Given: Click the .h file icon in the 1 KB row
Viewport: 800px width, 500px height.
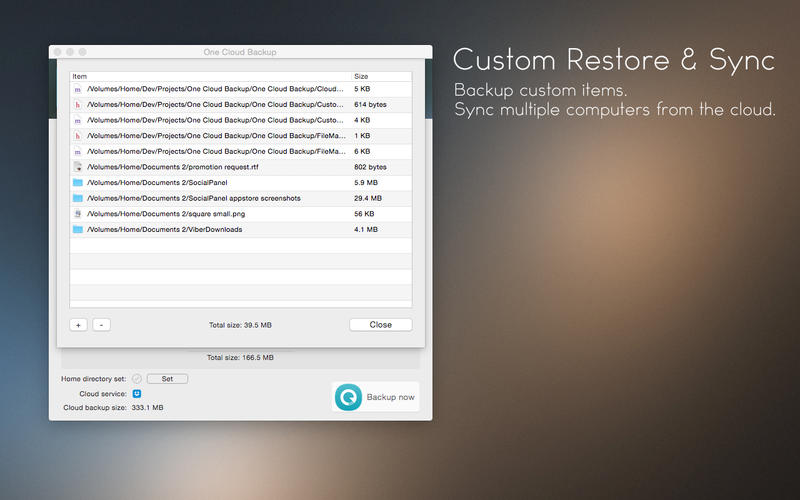Looking at the screenshot, I should coord(78,136).
